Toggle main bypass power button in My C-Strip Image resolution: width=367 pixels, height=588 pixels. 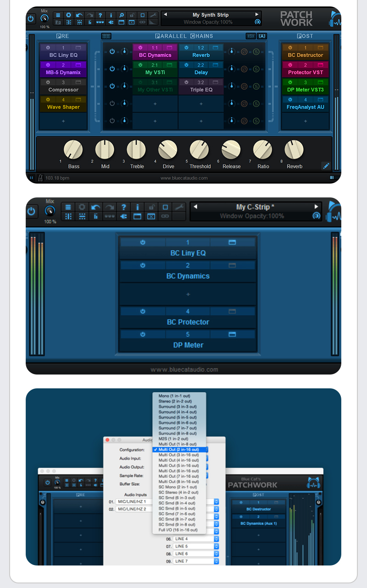32,211
